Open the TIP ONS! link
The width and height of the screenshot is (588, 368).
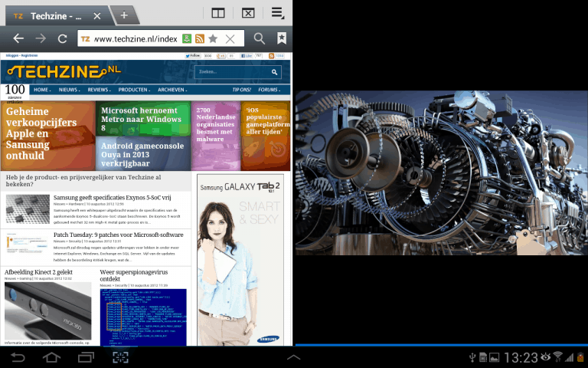(241, 90)
